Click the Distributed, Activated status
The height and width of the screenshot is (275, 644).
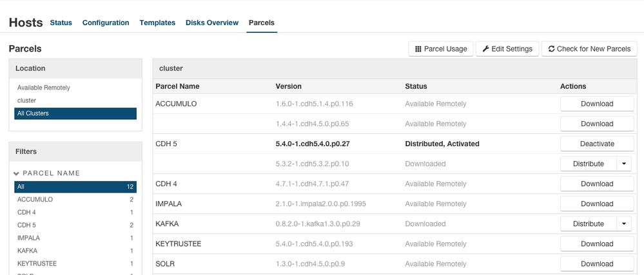pos(442,144)
